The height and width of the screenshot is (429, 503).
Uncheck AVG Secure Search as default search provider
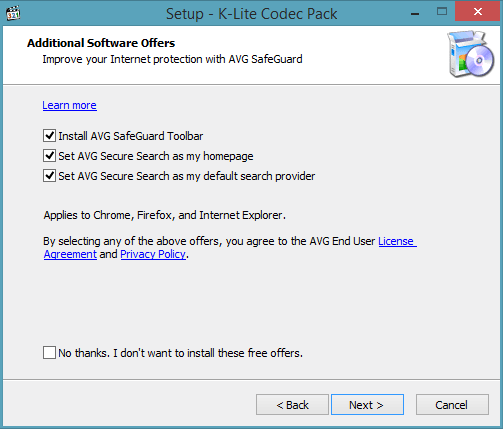click(x=49, y=176)
